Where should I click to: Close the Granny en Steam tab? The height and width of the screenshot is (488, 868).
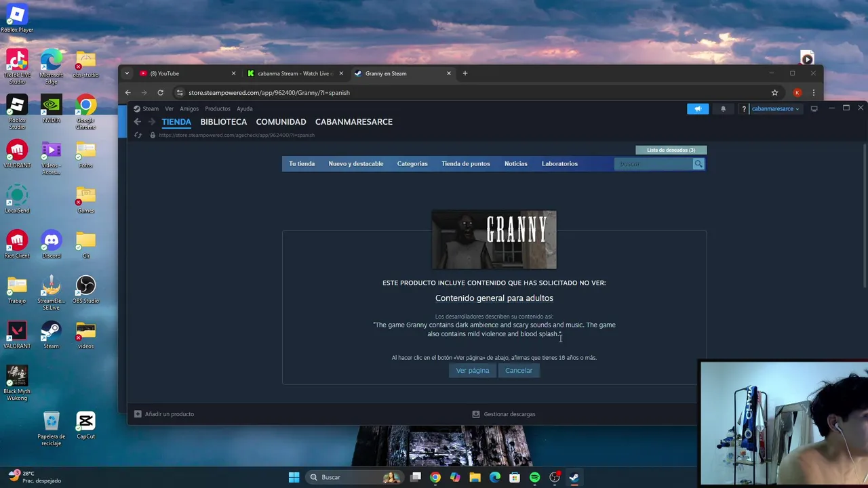449,73
